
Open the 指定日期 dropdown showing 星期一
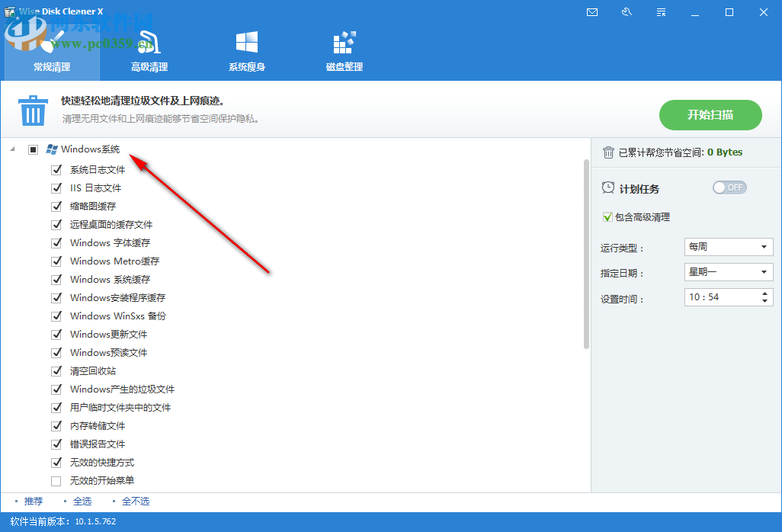tap(729, 272)
